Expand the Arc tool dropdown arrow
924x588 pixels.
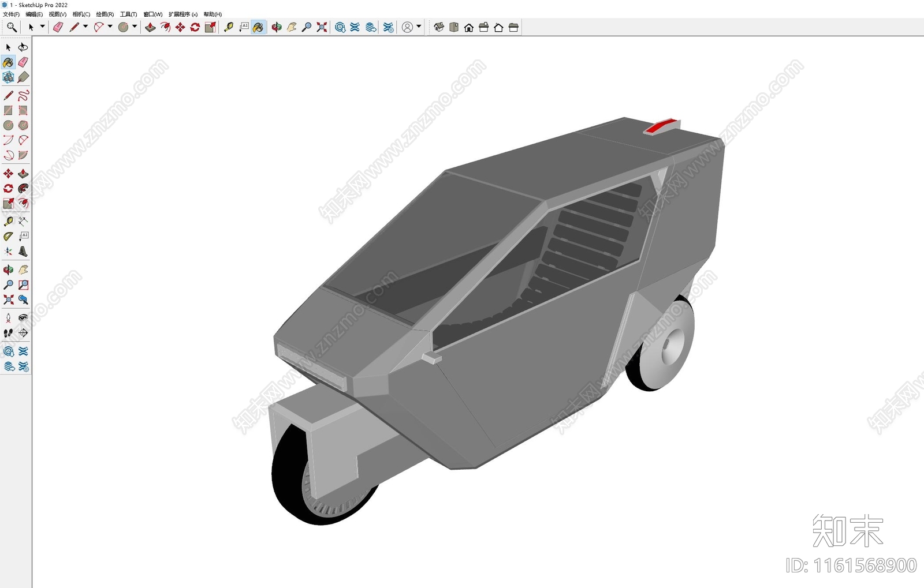pos(110,27)
